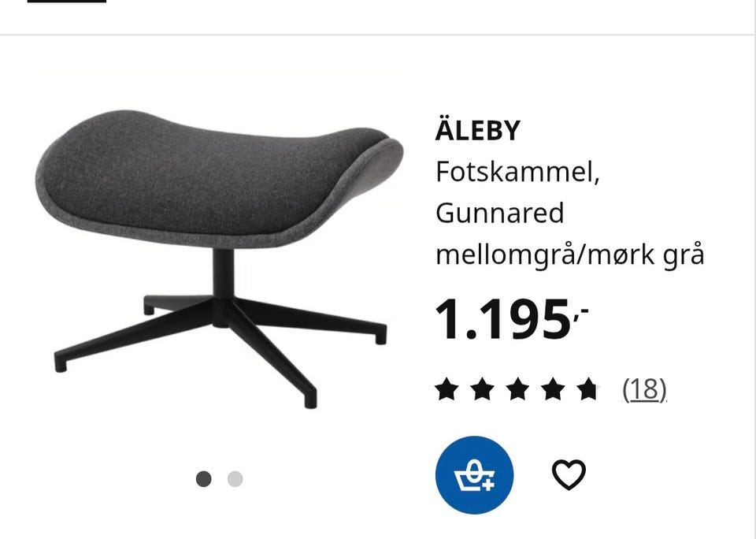Select the 1.195 price label
756x539 pixels.
[x=512, y=319]
